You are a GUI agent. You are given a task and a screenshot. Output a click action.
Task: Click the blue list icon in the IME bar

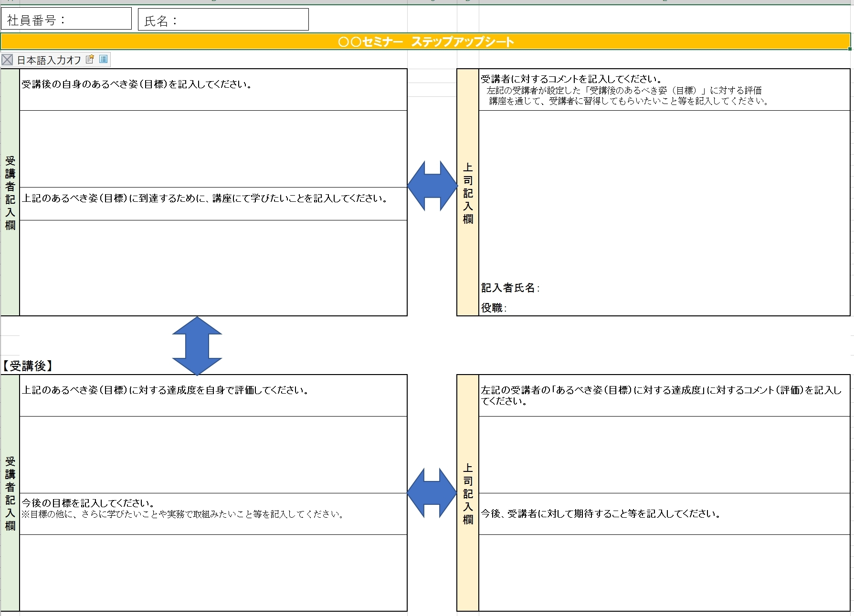(103, 59)
